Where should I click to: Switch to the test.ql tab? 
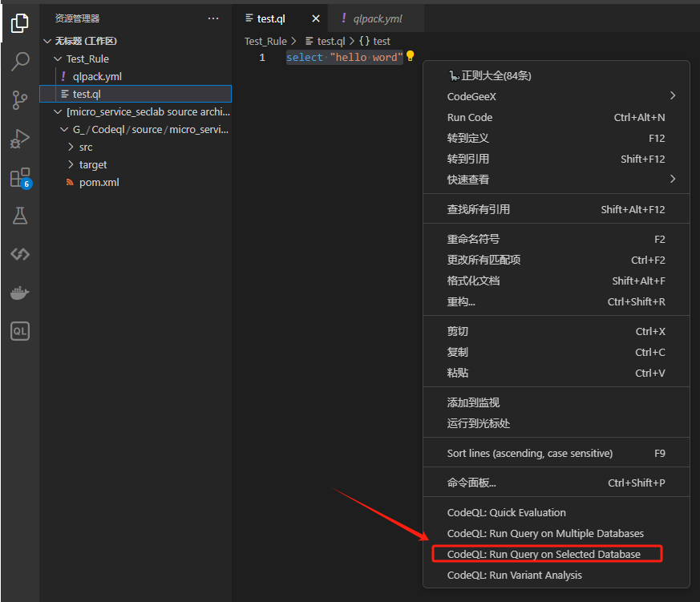pyautogui.click(x=280, y=18)
